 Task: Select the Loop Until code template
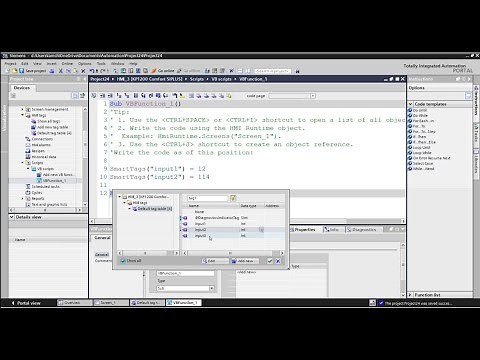click(x=421, y=147)
